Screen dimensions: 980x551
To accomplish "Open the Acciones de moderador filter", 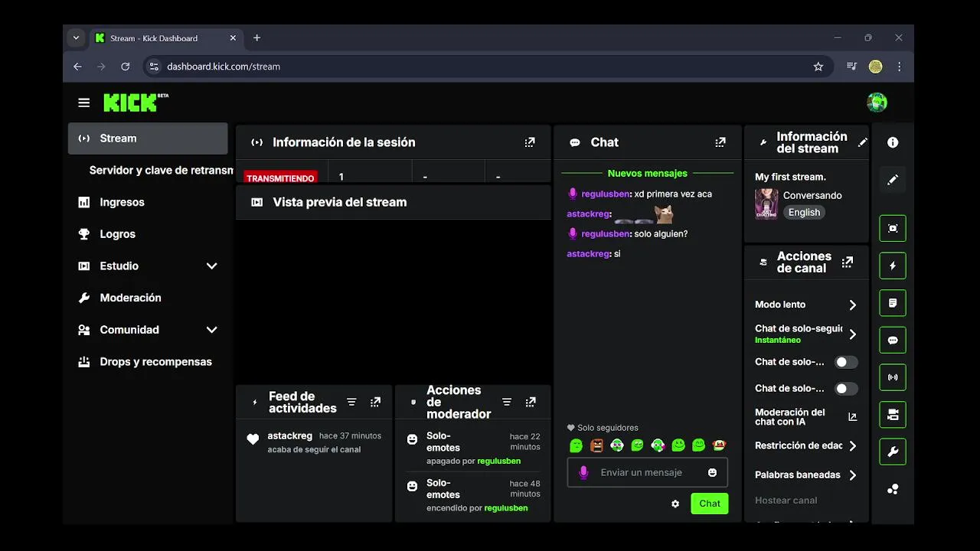I will pyautogui.click(x=506, y=402).
